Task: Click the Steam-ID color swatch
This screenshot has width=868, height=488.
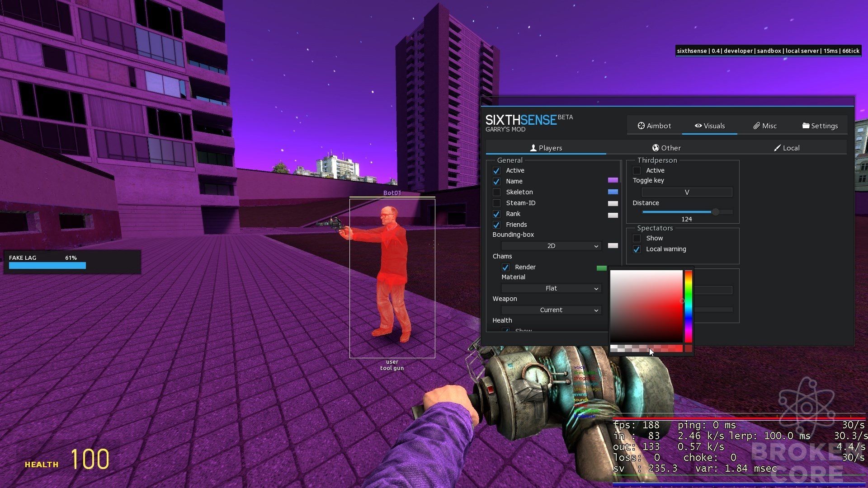Action: coord(613,204)
